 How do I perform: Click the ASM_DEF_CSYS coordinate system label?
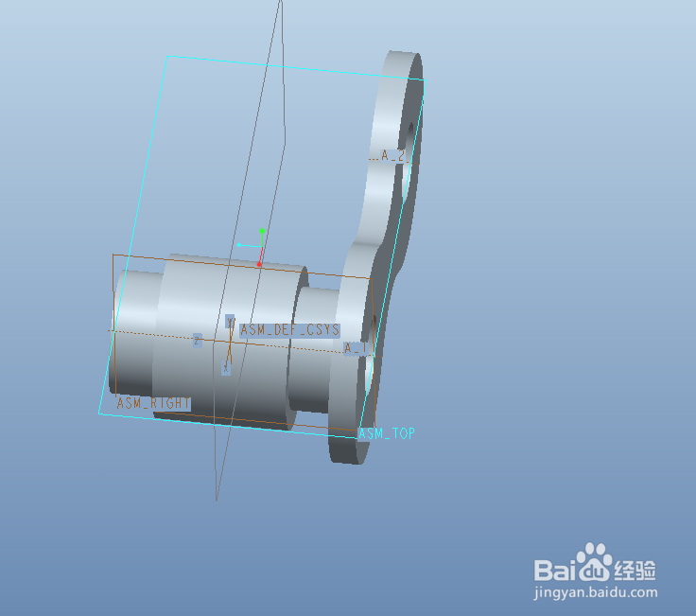tap(290, 330)
